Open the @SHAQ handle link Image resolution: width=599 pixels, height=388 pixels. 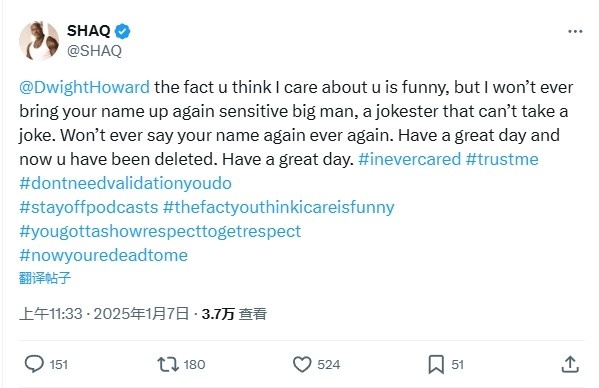click(x=94, y=50)
